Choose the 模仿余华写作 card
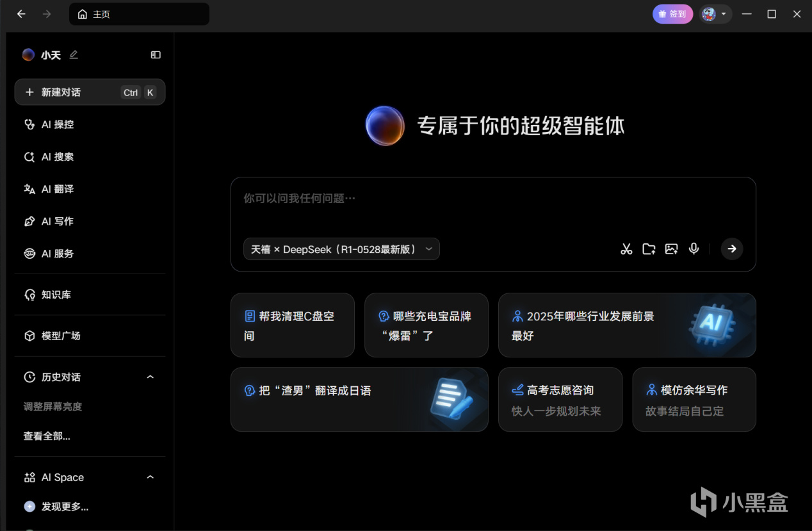Screen dimensions: 812x531 694,400
